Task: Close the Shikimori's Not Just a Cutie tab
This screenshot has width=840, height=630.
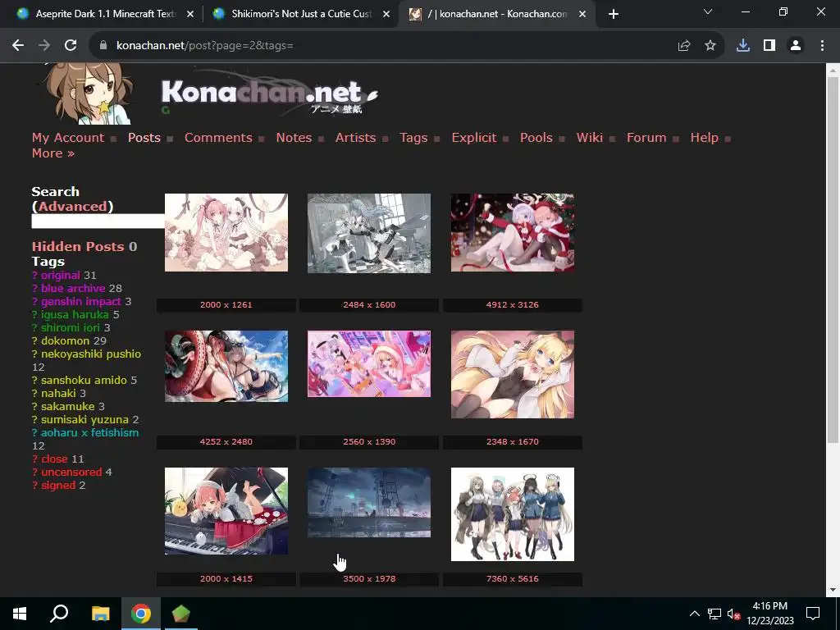Action: 386,15
